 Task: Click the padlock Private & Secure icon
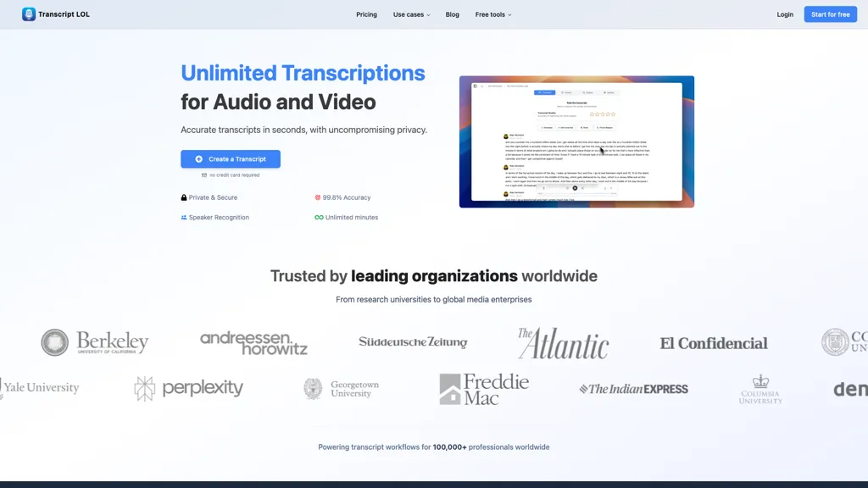coord(184,197)
